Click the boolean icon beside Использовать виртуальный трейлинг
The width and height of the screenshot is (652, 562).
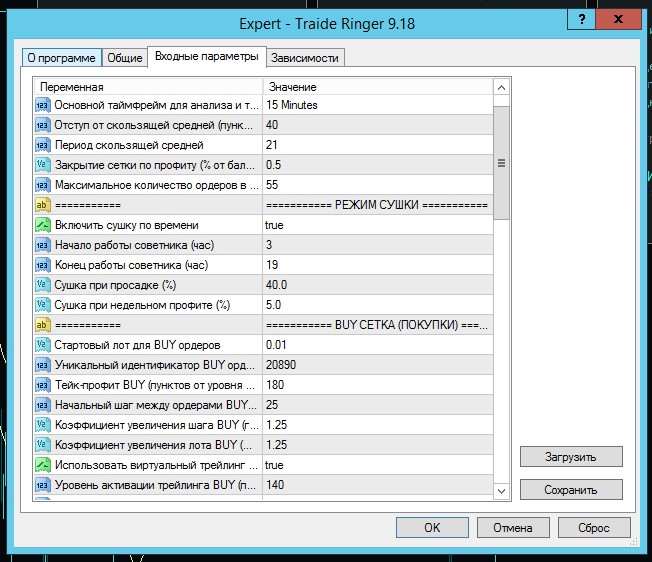42,464
